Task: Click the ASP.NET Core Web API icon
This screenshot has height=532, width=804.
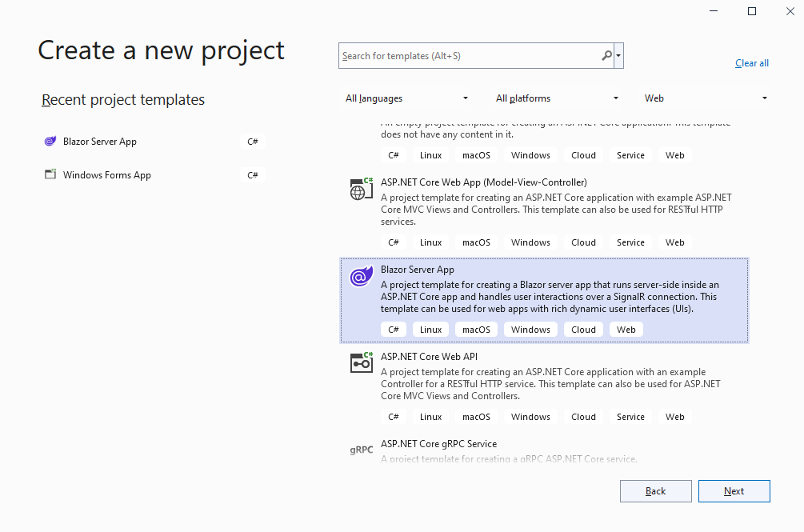Action: tap(362, 363)
